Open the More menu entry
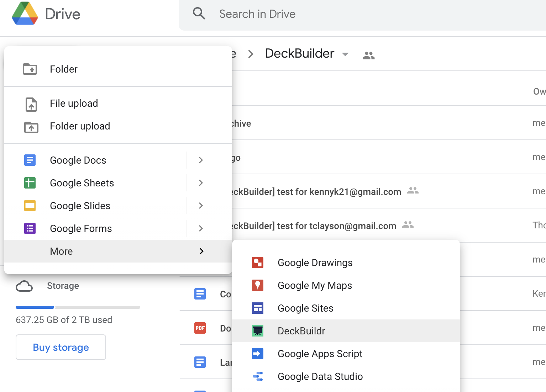This screenshot has width=546, height=392. (x=118, y=251)
